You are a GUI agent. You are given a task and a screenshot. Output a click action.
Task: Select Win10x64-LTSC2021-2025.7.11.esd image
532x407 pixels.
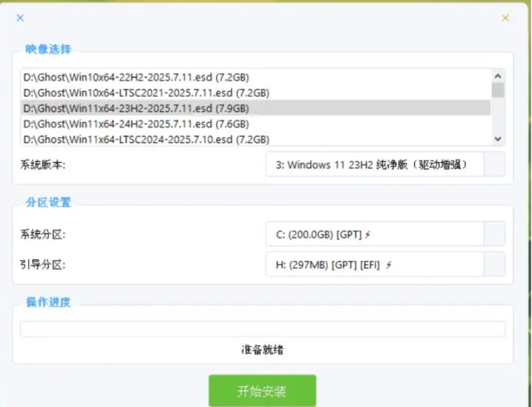[255, 93]
